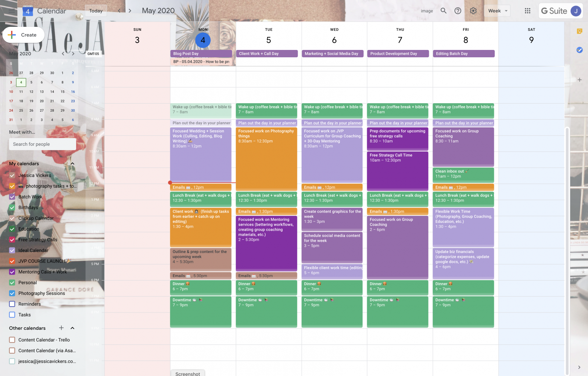Click the Search for people field
This screenshot has width=588, height=376.
[x=43, y=144]
